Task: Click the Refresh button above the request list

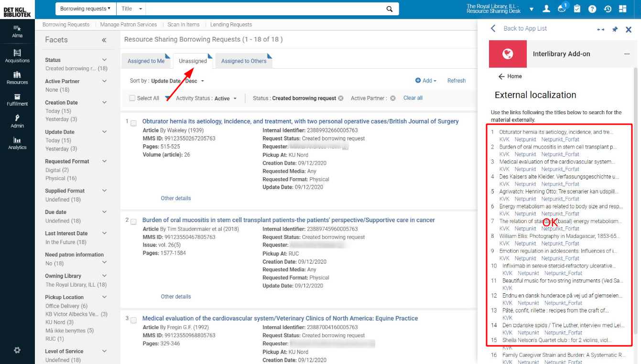Action: [456, 80]
